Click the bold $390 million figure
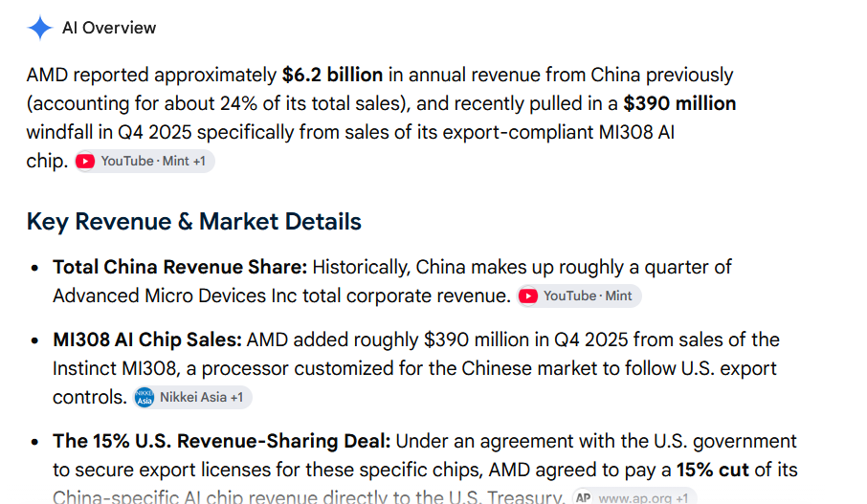 [679, 103]
